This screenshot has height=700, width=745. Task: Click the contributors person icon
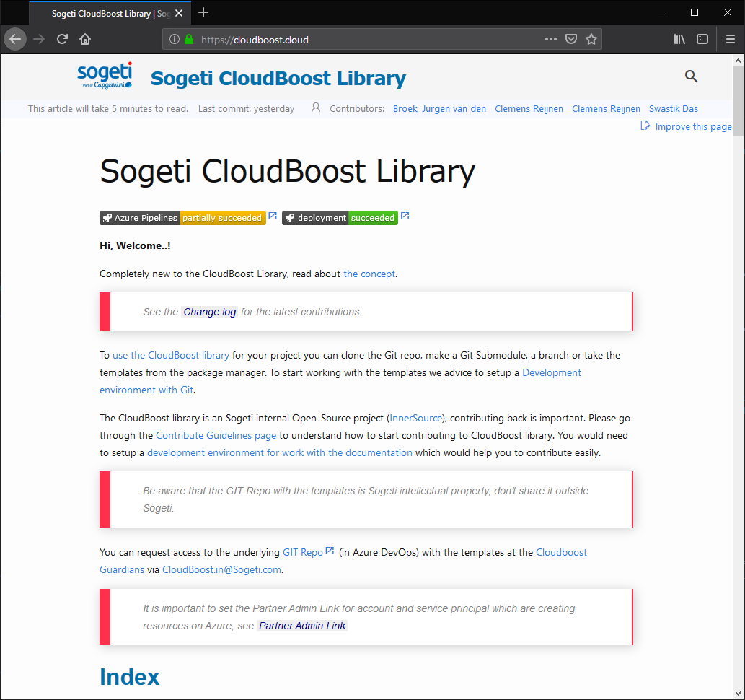[x=315, y=107]
